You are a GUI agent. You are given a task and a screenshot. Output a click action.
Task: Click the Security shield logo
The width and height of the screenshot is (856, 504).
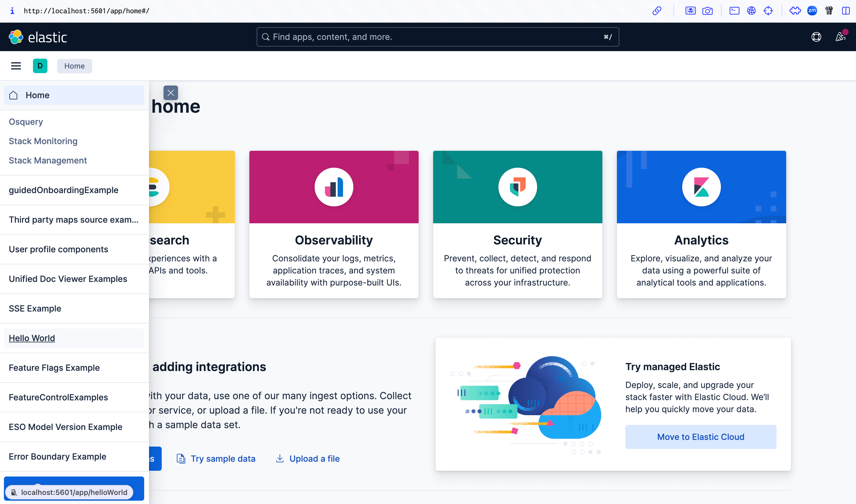click(518, 187)
